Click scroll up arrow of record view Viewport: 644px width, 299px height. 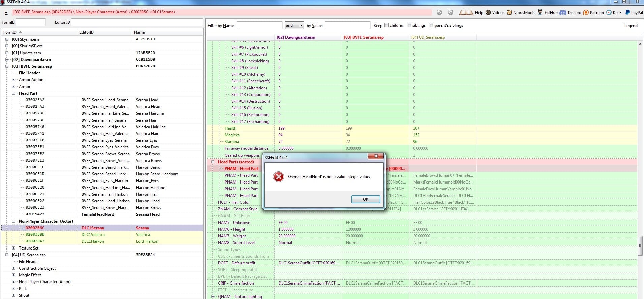(640, 44)
